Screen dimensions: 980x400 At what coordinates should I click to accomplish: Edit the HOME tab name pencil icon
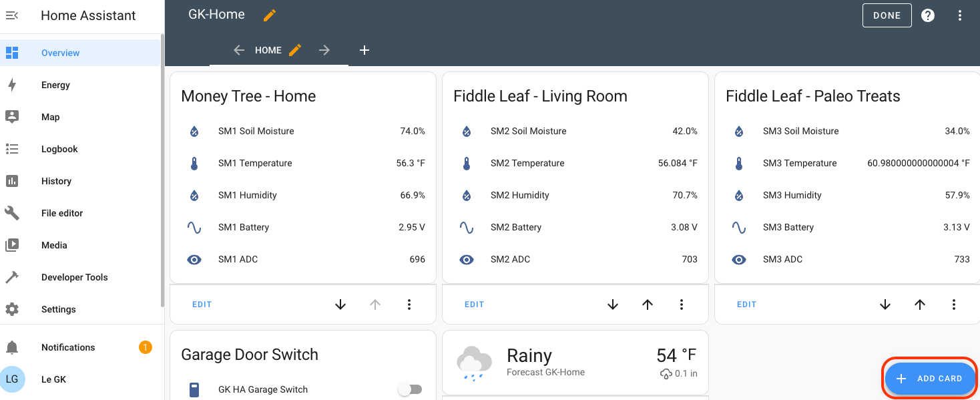tap(295, 50)
